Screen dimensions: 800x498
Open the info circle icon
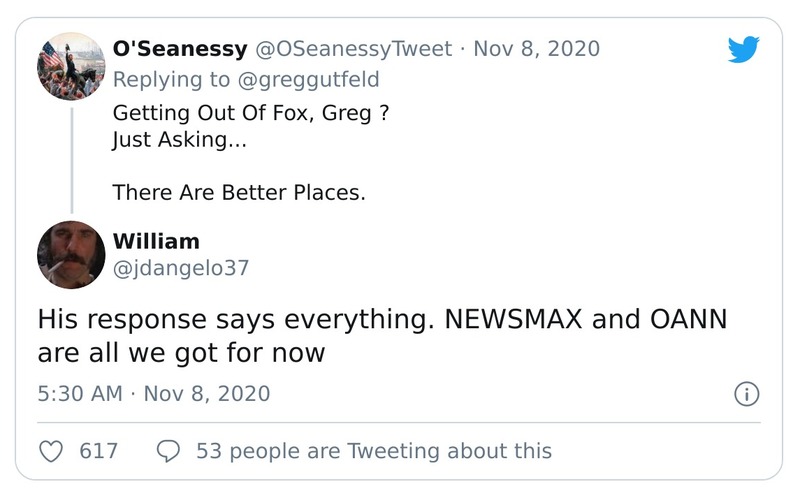(746, 394)
